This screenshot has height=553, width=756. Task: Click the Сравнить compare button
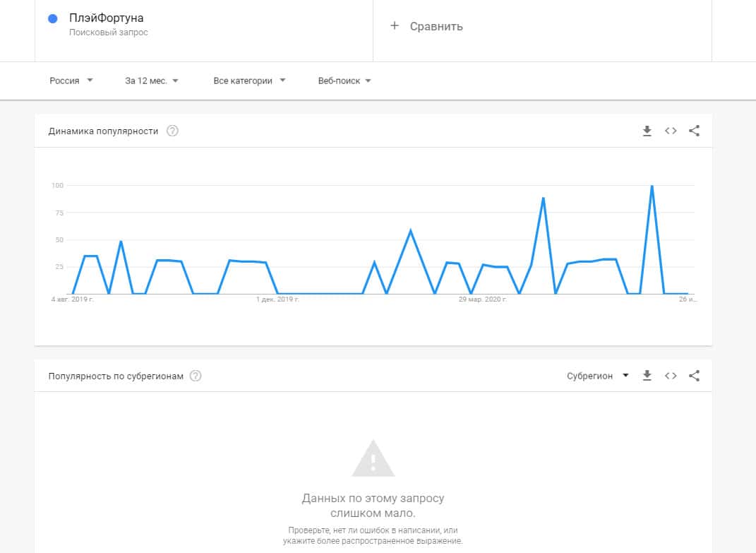(x=436, y=26)
